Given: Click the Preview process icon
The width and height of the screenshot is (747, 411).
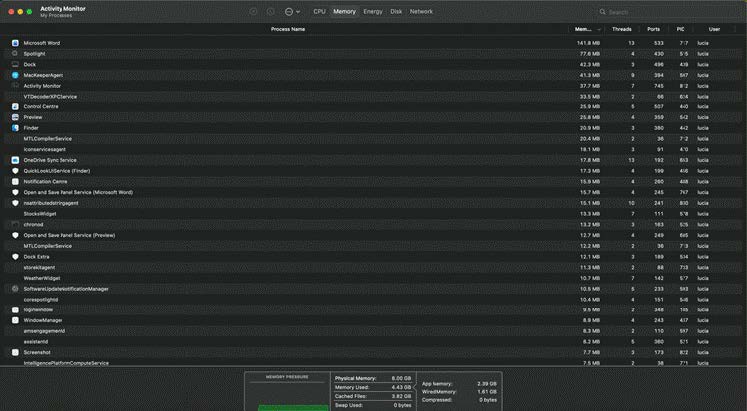Looking at the screenshot, I should (15, 117).
